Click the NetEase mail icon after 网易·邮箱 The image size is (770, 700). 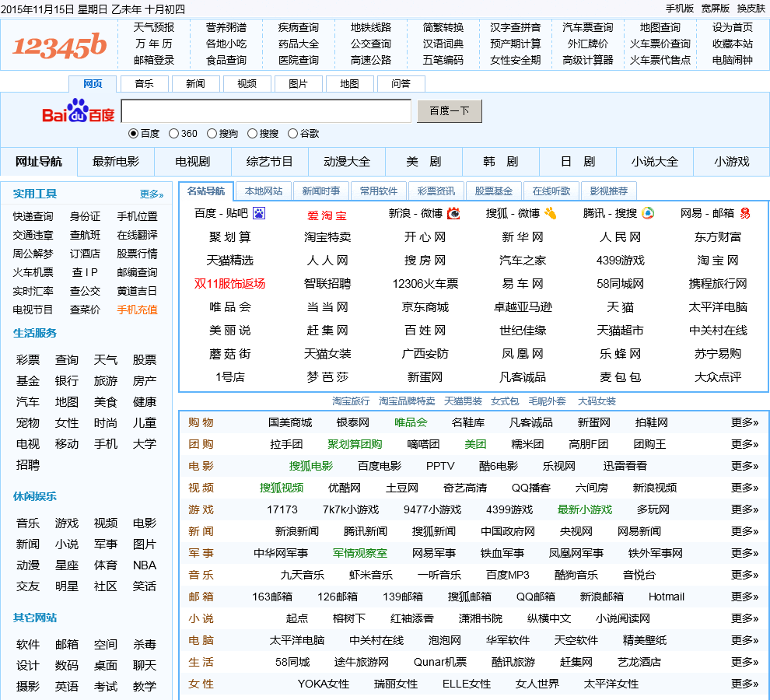[x=744, y=213]
